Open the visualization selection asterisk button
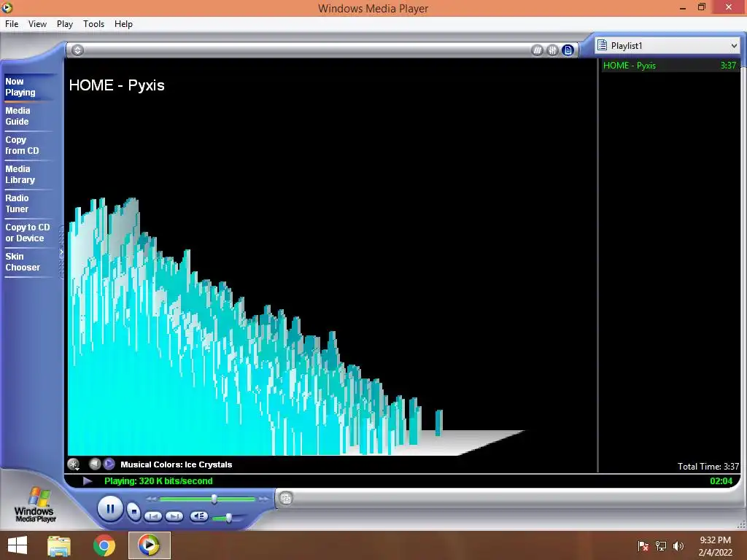This screenshot has height=560, width=747. pyautogui.click(x=74, y=464)
